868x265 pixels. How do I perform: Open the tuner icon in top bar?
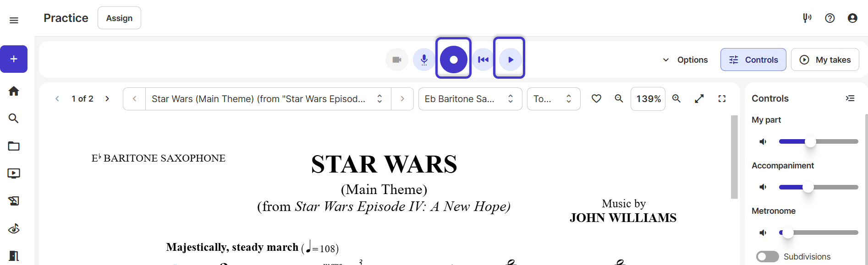point(807,18)
